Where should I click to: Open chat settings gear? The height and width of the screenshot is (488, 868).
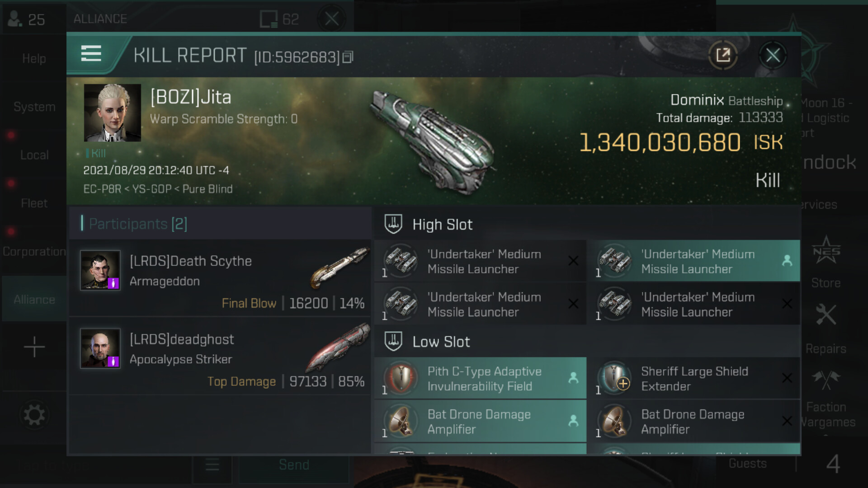coord(34,415)
